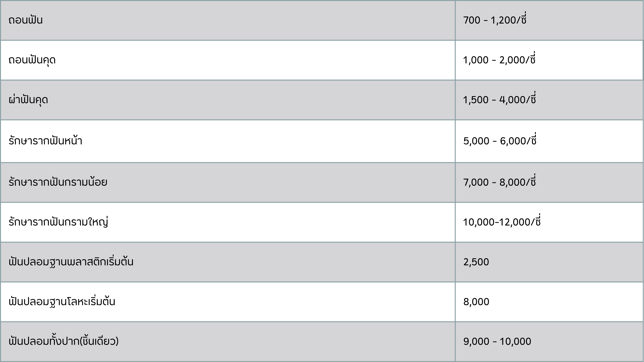Select the 5,000 - 6,000/ซี่ price
The width and height of the screenshot is (644, 362).
(x=500, y=141)
